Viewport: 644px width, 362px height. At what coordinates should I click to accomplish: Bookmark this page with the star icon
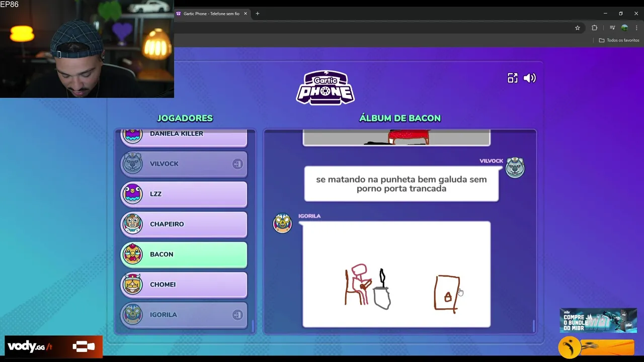pos(578,28)
